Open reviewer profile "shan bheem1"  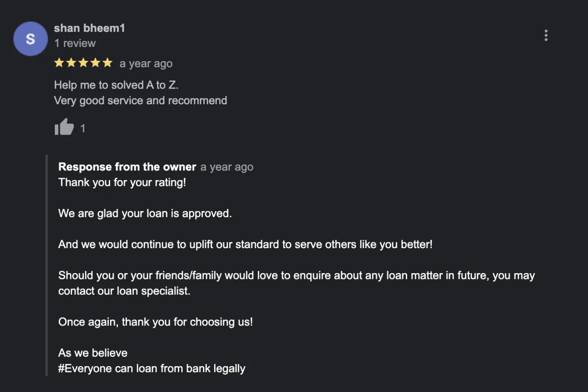click(x=89, y=28)
